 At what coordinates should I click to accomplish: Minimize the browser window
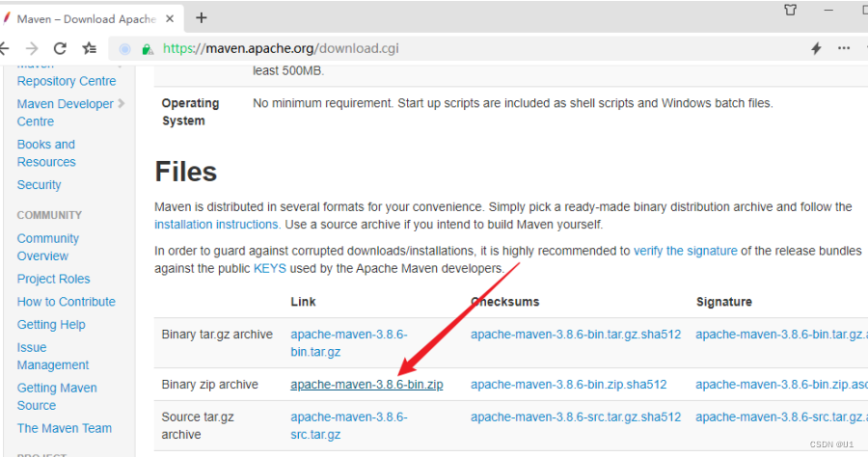point(828,10)
